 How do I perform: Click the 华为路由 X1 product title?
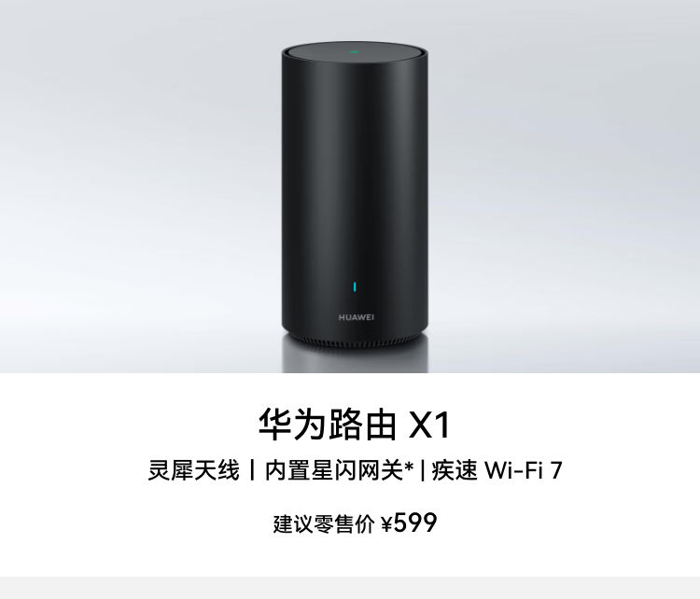point(355,424)
